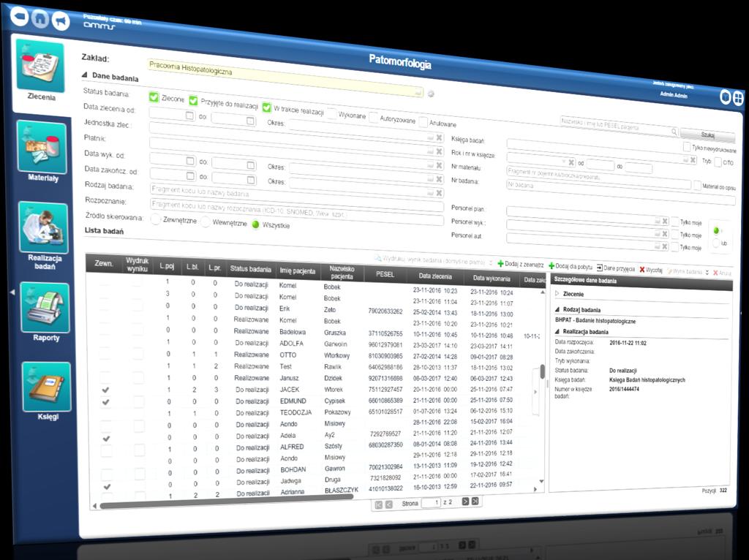Uncheck Przyjęte do realizacji checkbox

point(193,100)
